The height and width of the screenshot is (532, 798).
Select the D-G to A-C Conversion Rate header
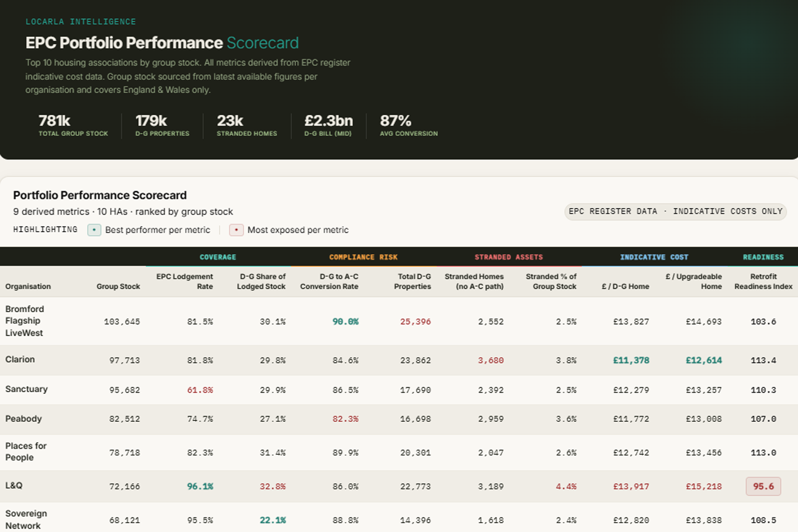click(x=329, y=281)
